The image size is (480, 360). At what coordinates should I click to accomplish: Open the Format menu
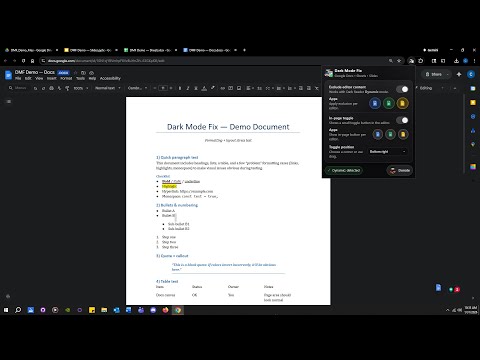(x=66, y=78)
